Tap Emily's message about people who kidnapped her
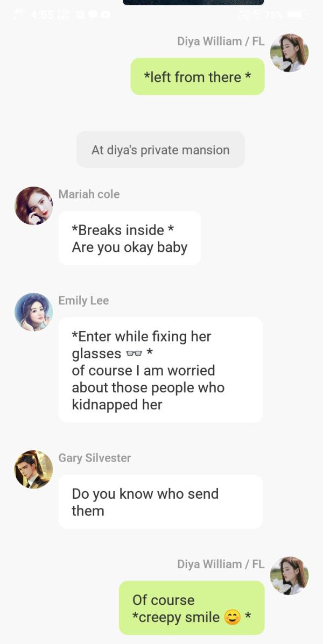The width and height of the screenshot is (323, 644). pos(160,370)
